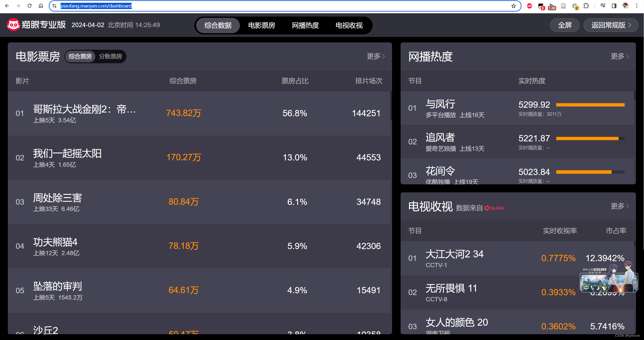Open the 电视收视 top tab
Image resolution: width=644 pixels, height=340 pixels.
[349, 25]
